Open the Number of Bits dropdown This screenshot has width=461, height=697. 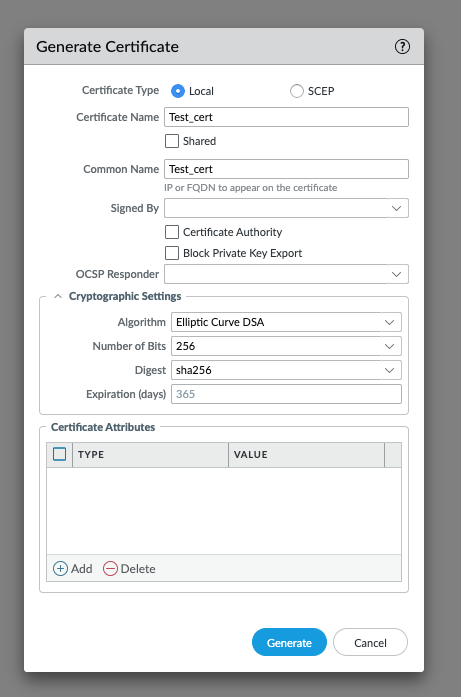point(286,346)
